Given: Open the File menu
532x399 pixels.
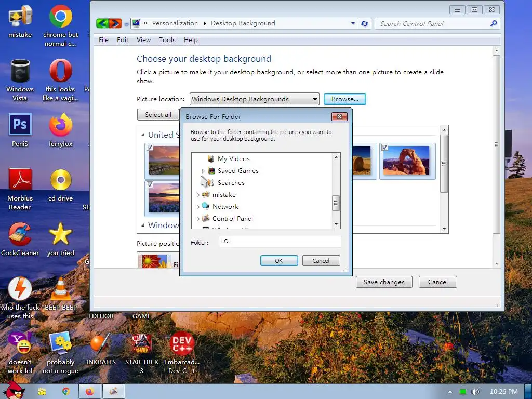Looking at the screenshot, I should [103, 40].
